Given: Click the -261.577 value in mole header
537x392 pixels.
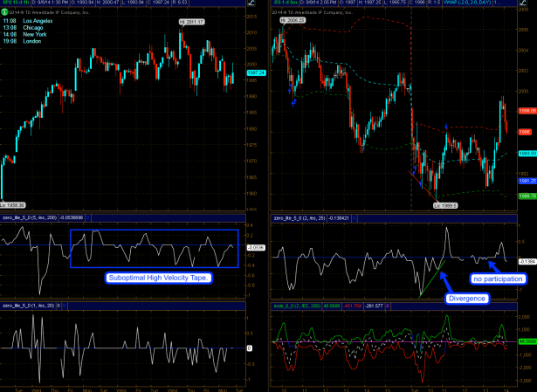Looking at the screenshot, I should click(x=374, y=306).
